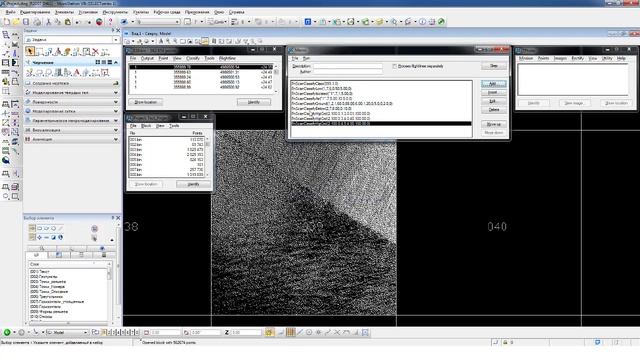Click the green AccuDraw toggle icon

[7, 333]
